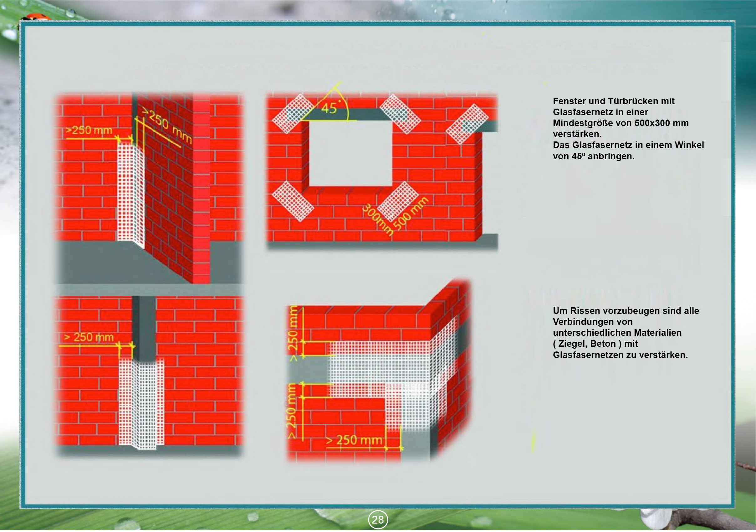Image resolution: width=756 pixels, height=532 pixels.
Task: Click the page number 28 circle
Action: [x=378, y=520]
